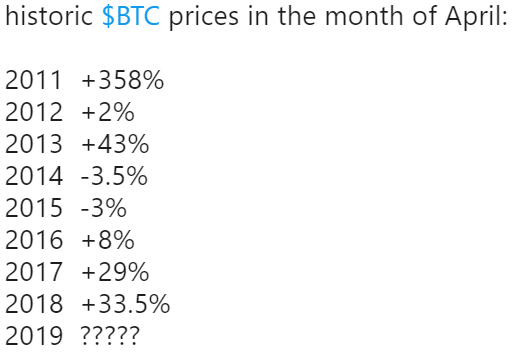The height and width of the screenshot is (362, 523).
Task: Select the 2013 year label
Action: (34, 144)
